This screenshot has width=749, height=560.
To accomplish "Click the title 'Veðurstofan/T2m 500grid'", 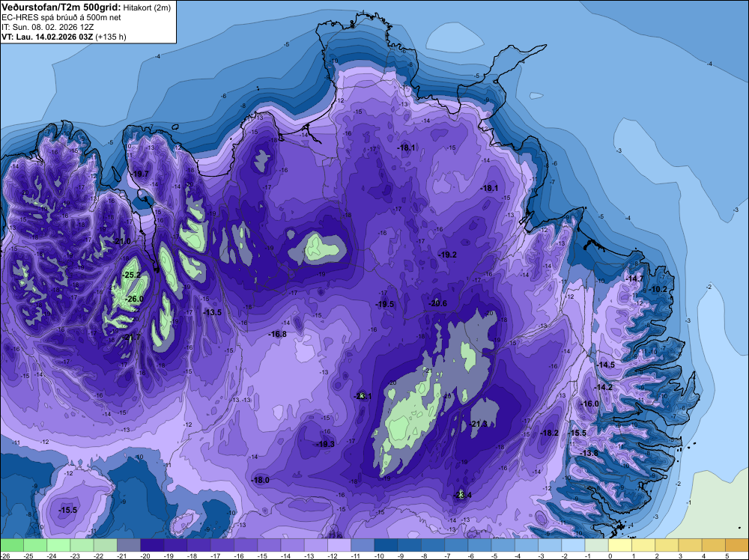I will coord(61,6).
